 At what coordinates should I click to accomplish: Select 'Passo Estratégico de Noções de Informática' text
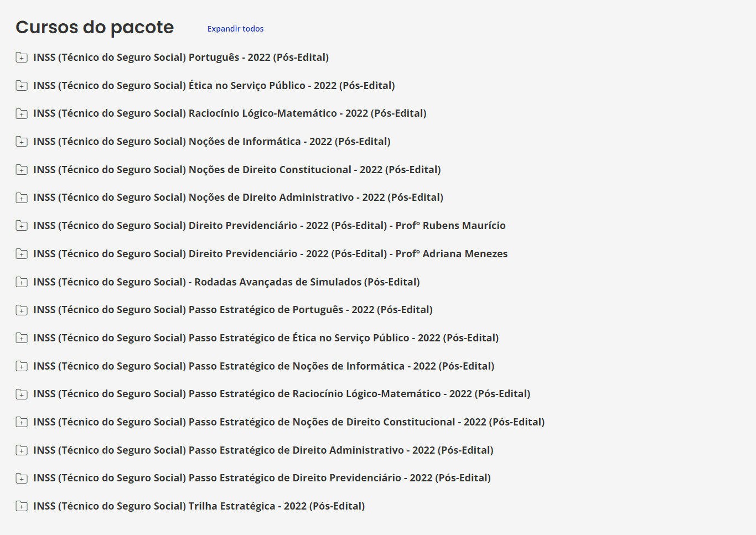(264, 366)
